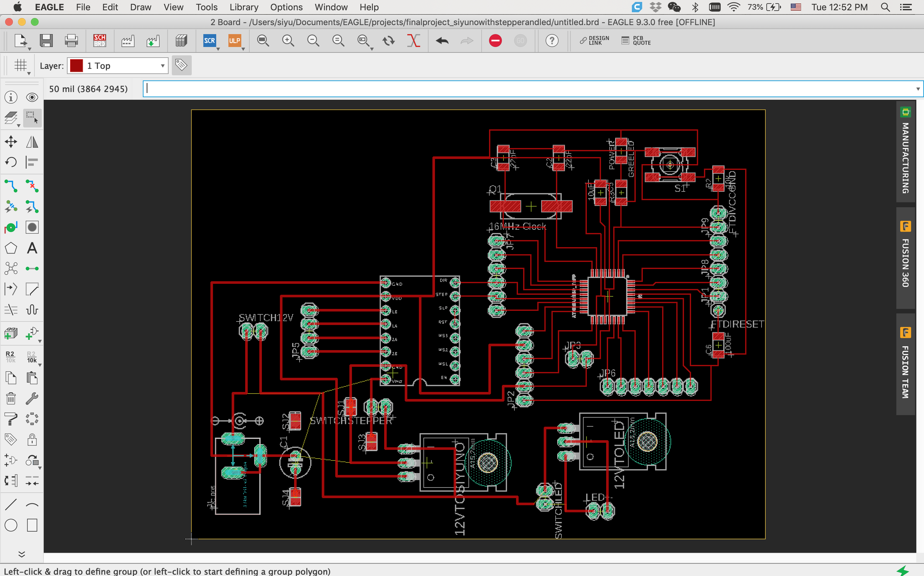Run a ULP program
The width and height of the screenshot is (924, 576).
tap(234, 40)
